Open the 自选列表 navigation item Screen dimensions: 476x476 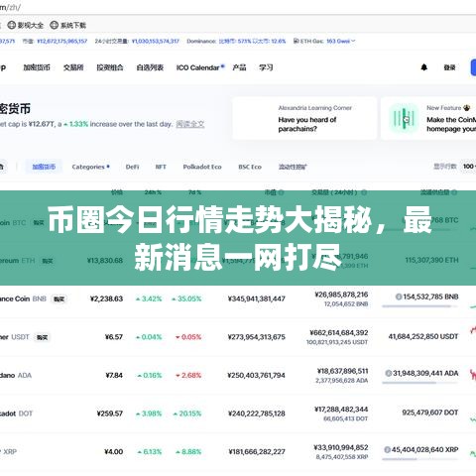click(150, 67)
